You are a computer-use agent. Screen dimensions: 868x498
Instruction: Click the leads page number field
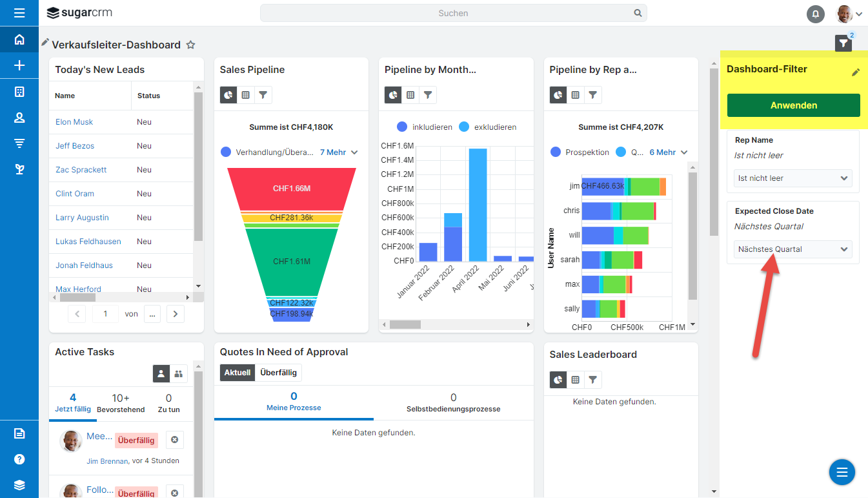(x=105, y=314)
